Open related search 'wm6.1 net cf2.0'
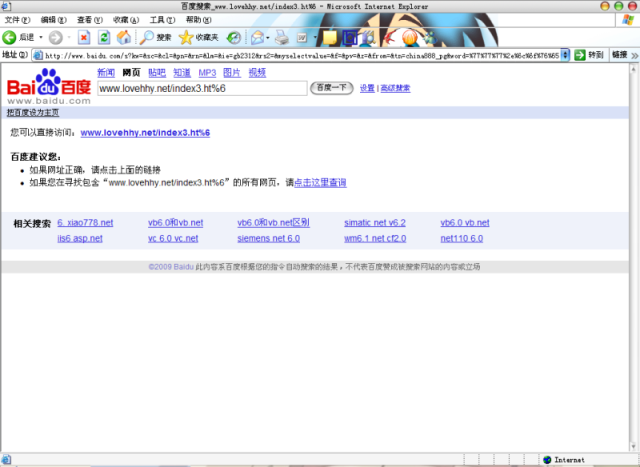 coord(375,238)
